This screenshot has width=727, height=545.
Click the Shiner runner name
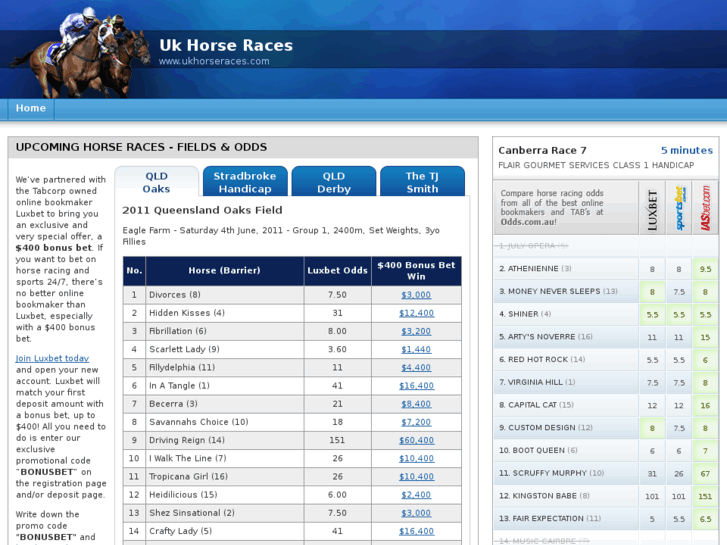[x=525, y=314]
